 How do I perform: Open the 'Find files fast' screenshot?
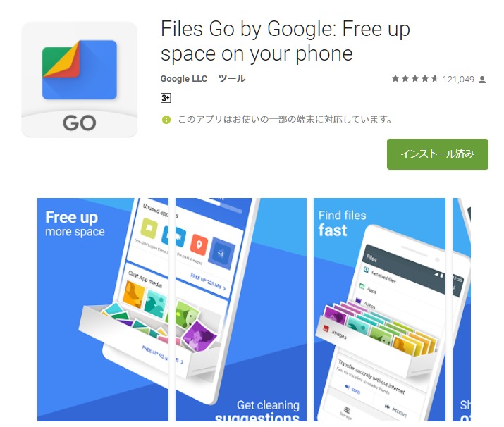click(380, 309)
